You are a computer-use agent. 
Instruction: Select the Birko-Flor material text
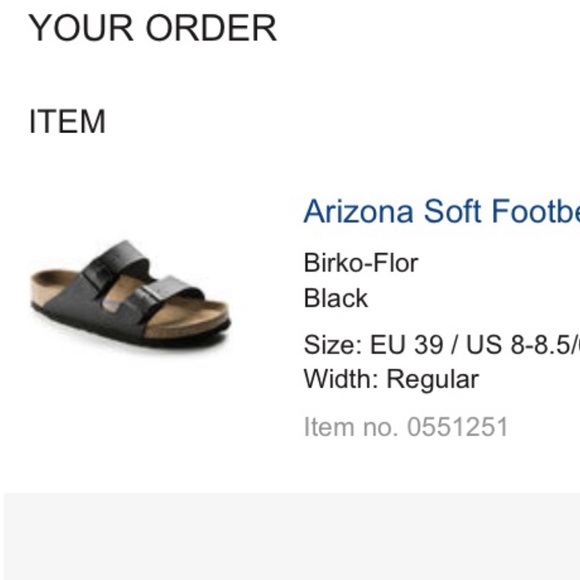361,263
